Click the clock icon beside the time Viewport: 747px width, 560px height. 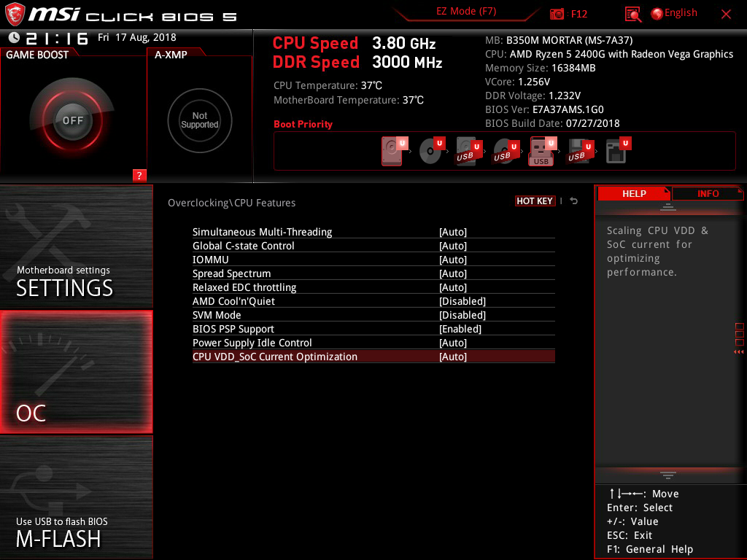[x=14, y=37]
